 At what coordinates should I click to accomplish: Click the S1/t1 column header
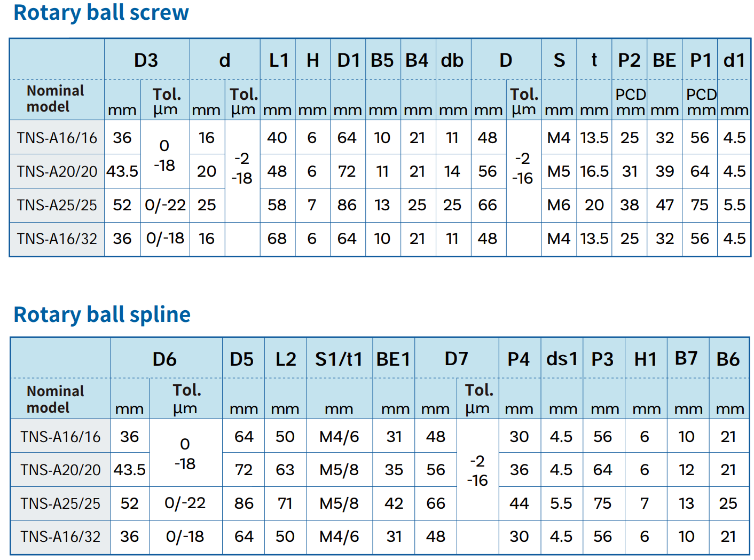click(x=339, y=359)
